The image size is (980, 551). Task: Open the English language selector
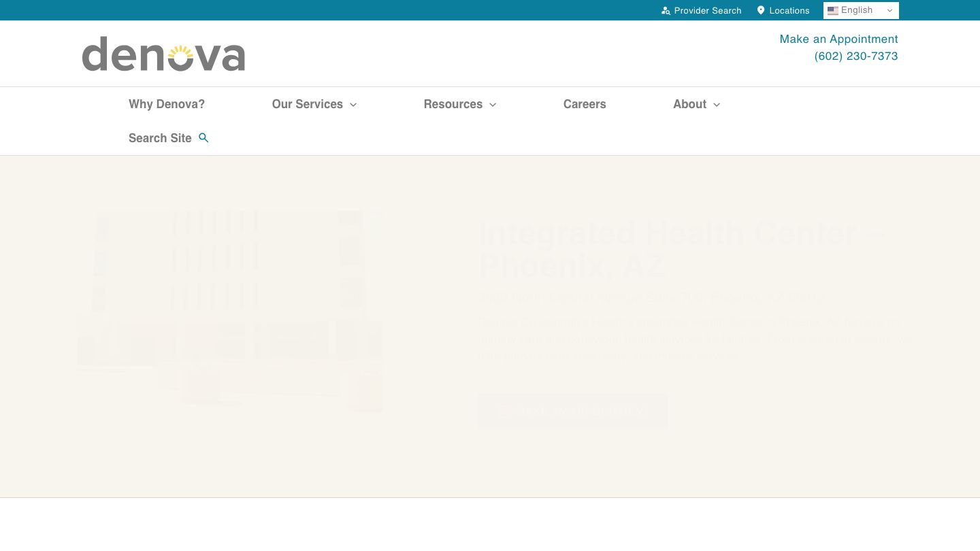point(861,10)
